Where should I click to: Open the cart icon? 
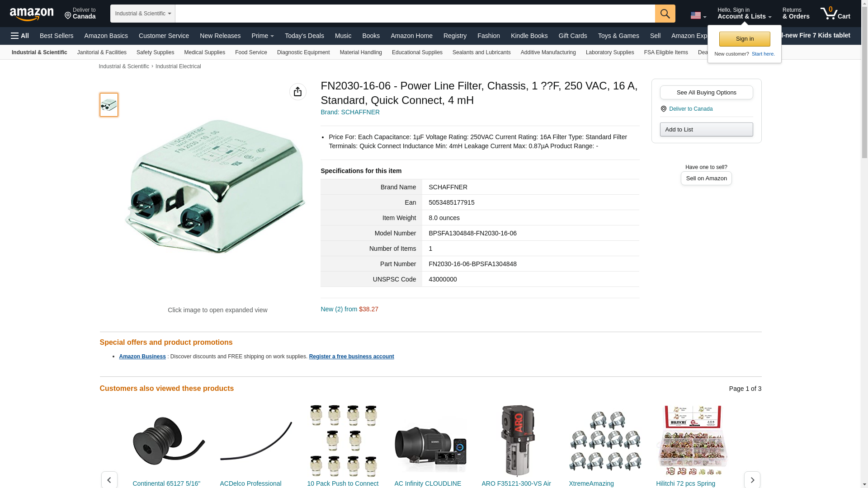[835, 13]
